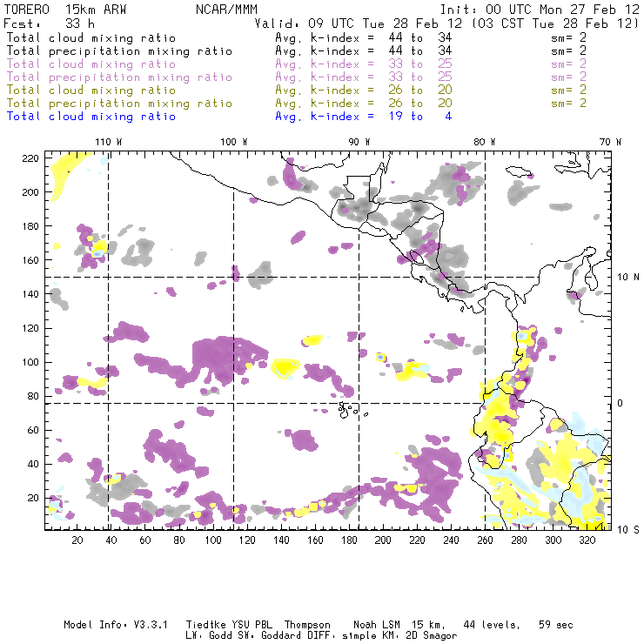
Task: Click the purple 'Total cloud mixing ratio' legend entry
Action: (91, 64)
